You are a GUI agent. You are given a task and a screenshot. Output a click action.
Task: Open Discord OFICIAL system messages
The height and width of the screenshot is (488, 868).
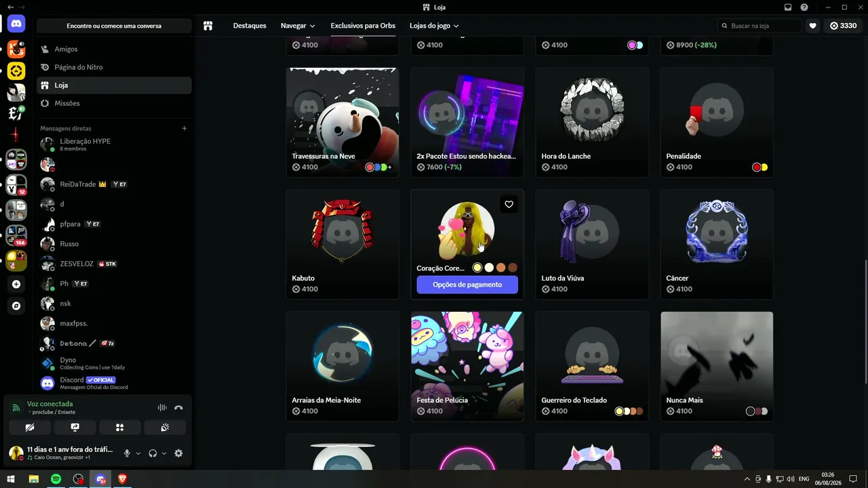(114, 383)
